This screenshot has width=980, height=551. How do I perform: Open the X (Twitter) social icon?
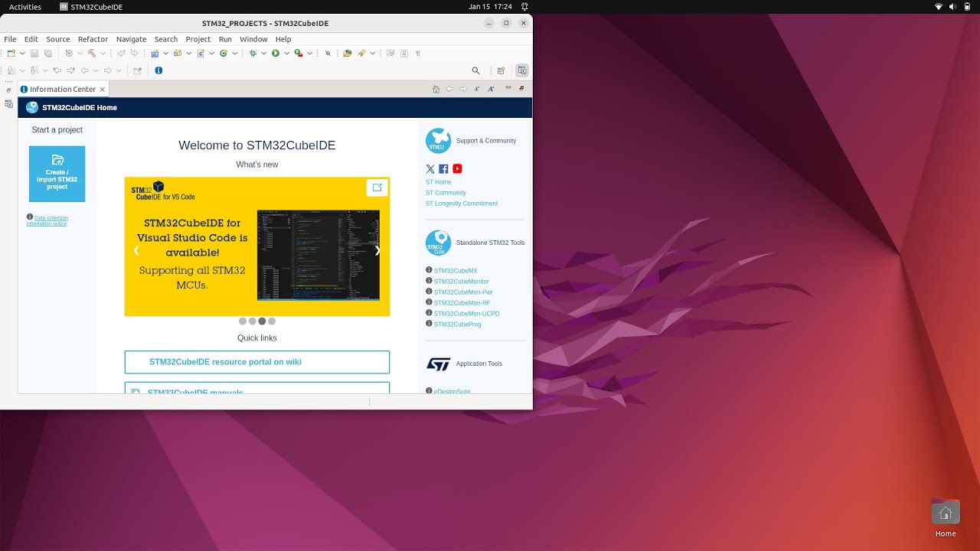[430, 169]
